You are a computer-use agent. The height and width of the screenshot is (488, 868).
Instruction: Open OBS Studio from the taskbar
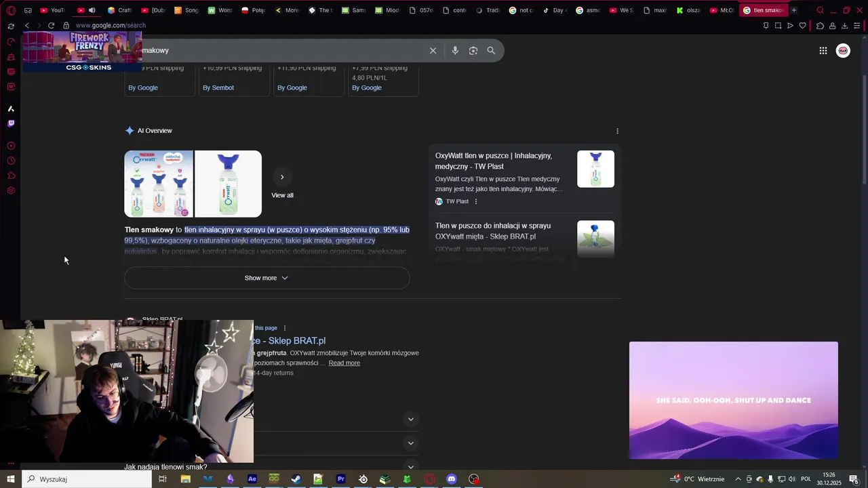click(474, 479)
